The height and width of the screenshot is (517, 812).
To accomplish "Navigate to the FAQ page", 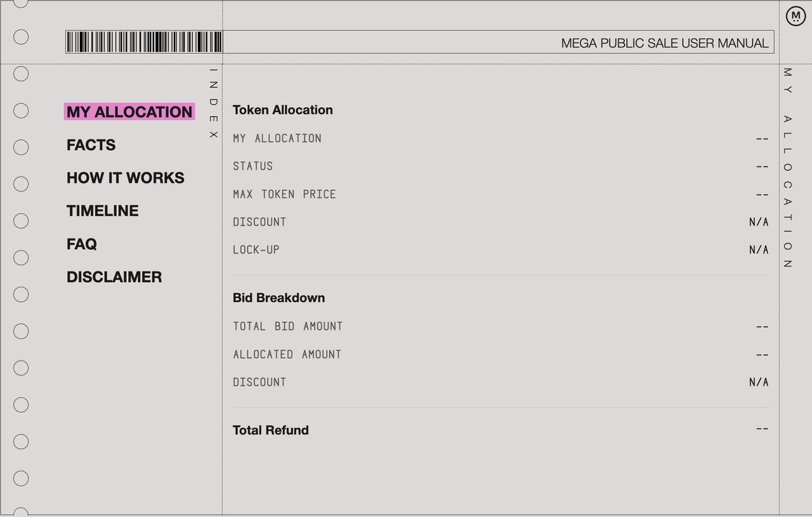I will tap(81, 244).
